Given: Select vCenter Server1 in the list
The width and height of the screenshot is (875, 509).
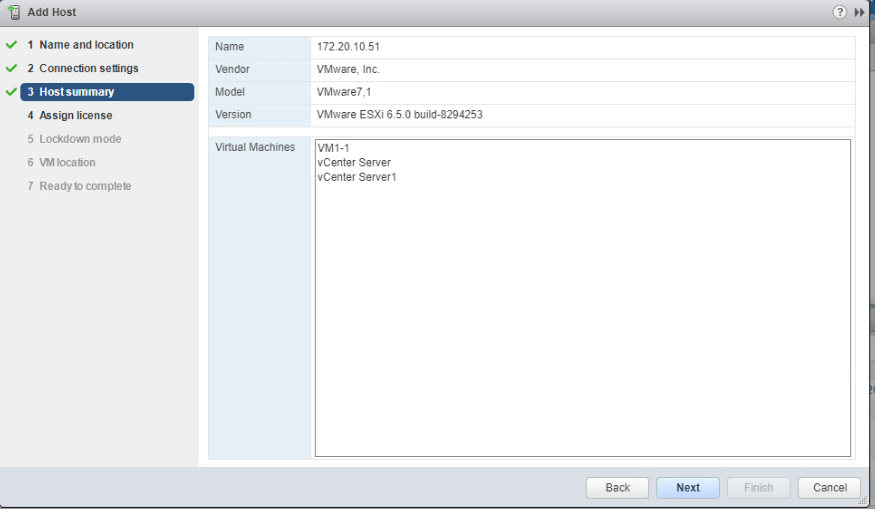Looking at the screenshot, I should click(356, 177).
